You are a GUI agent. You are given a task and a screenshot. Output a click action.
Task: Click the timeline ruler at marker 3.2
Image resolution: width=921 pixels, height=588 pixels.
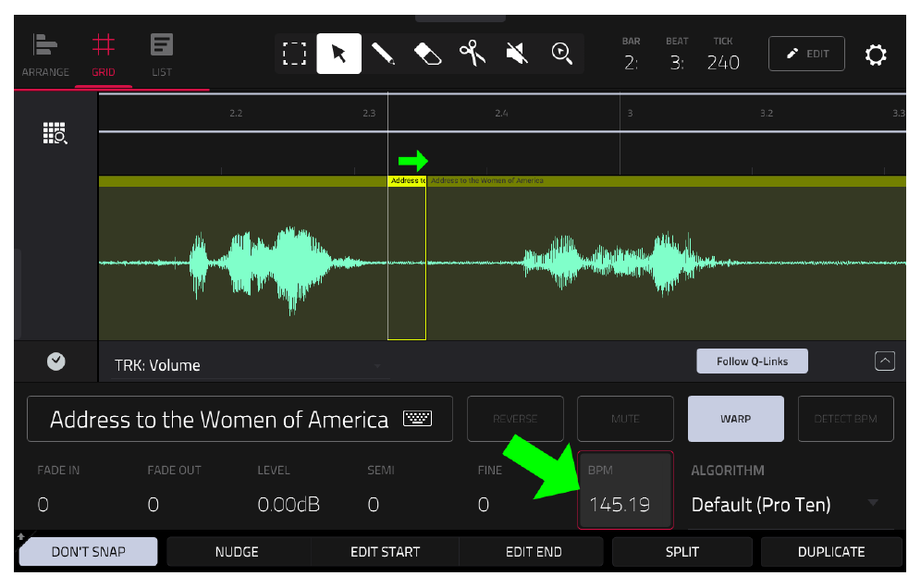coord(767,113)
